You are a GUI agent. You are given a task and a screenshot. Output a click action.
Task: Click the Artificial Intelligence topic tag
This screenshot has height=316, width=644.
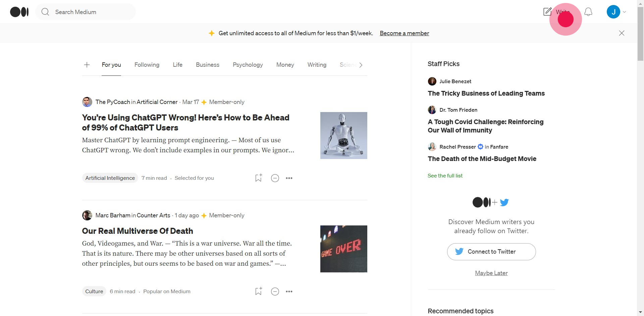(x=110, y=178)
